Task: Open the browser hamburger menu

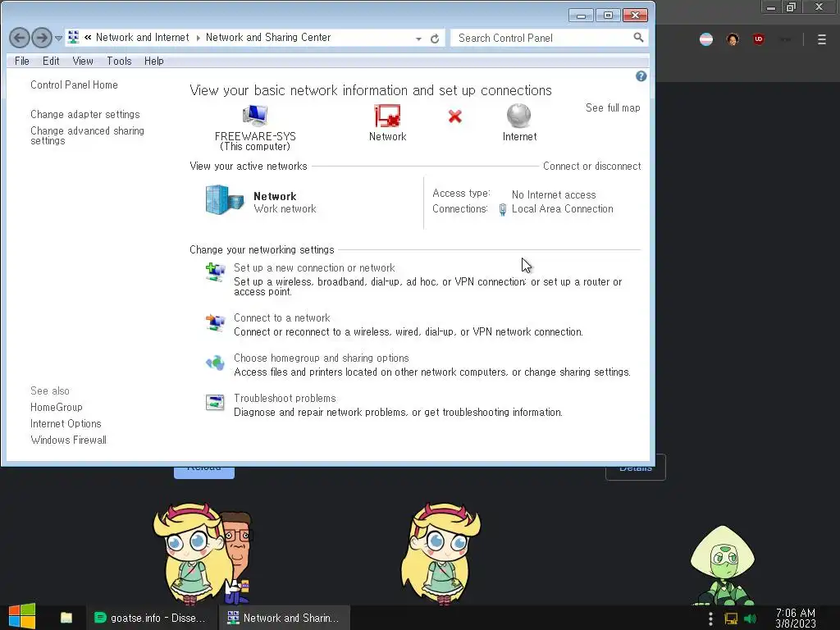Action: pos(822,39)
